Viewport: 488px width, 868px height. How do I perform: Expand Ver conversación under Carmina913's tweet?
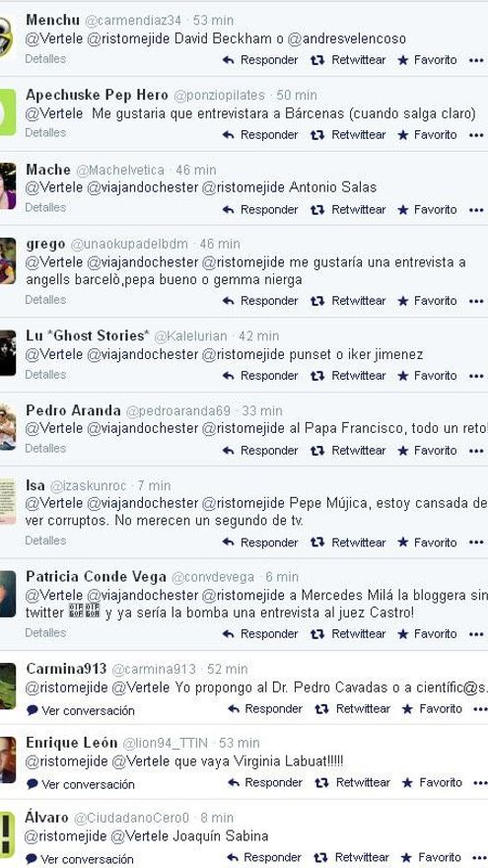coord(80,710)
